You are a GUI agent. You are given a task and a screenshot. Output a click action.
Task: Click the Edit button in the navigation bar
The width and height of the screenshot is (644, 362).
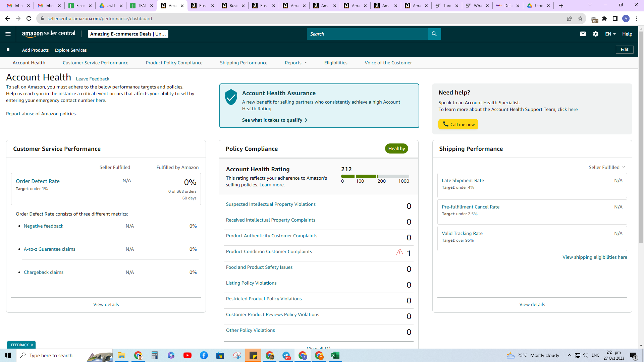click(x=625, y=50)
